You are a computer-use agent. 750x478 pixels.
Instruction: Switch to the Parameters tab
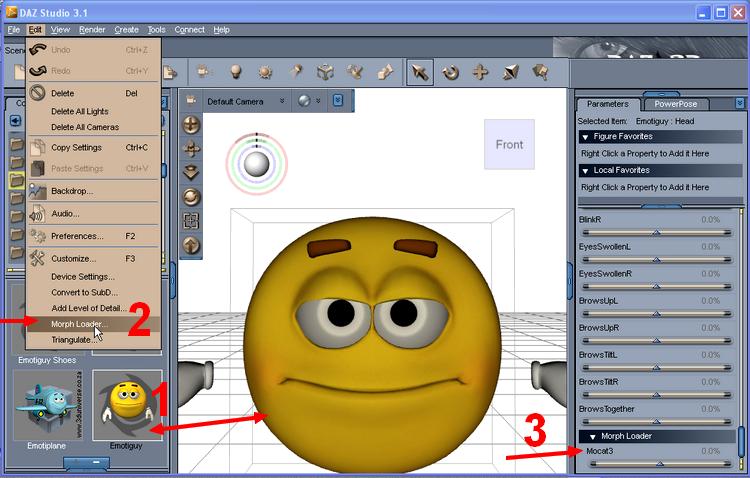pos(607,104)
